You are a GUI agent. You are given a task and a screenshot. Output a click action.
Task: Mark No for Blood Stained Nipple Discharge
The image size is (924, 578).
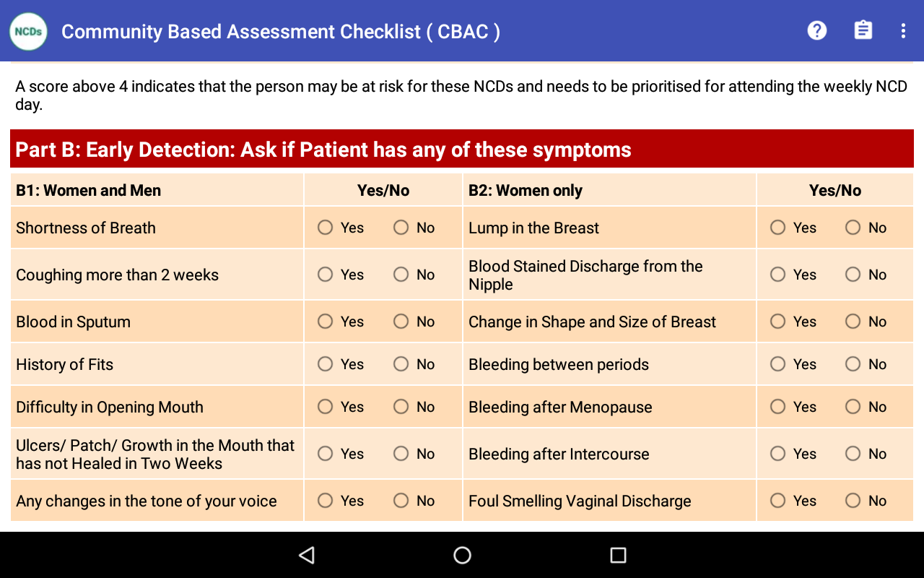tap(853, 275)
